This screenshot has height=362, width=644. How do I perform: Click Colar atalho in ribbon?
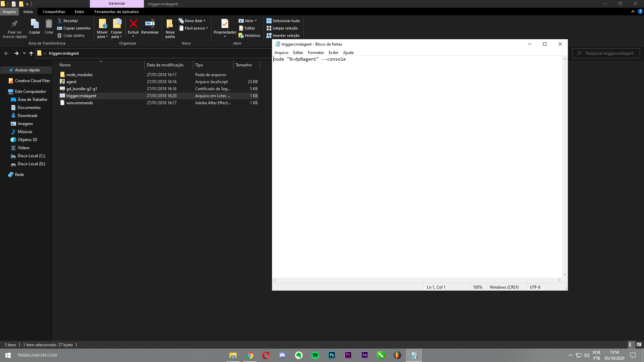(71, 36)
